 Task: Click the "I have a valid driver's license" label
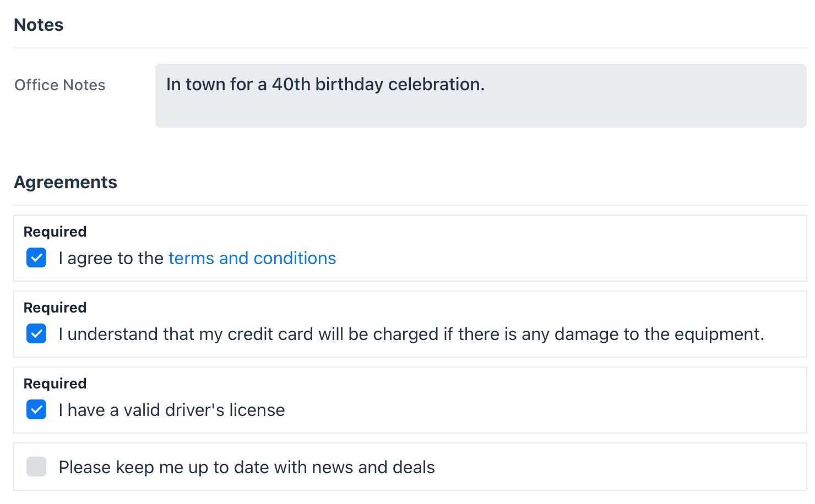[x=172, y=410]
